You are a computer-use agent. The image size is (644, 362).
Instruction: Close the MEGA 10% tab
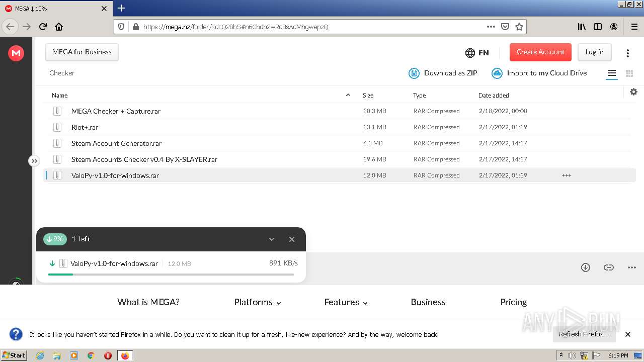click(104, 9)
